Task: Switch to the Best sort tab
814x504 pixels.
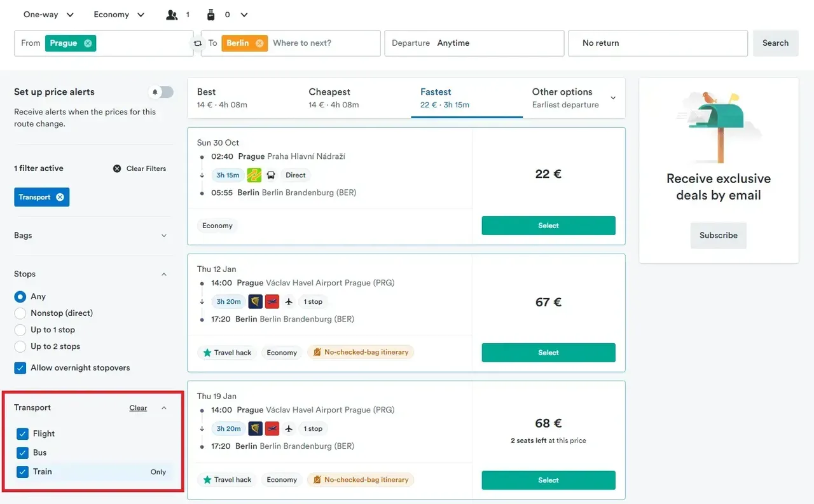Action: 244,98
